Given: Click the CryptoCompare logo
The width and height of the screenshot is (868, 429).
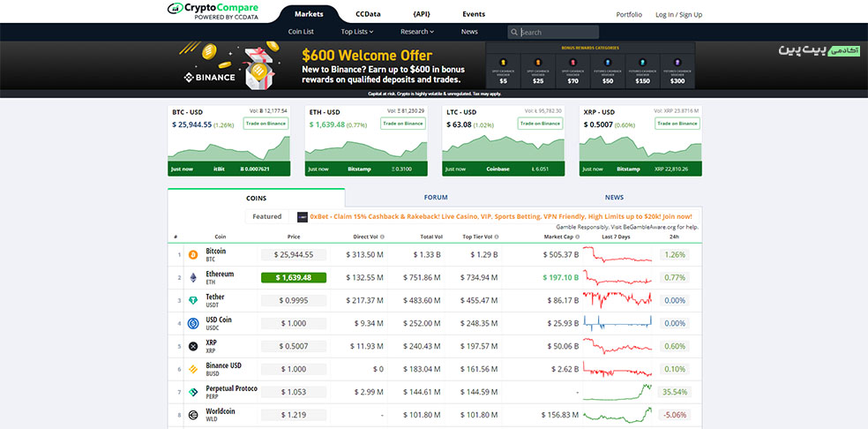Looking at the screenshot, I should [x=213, y=11].
